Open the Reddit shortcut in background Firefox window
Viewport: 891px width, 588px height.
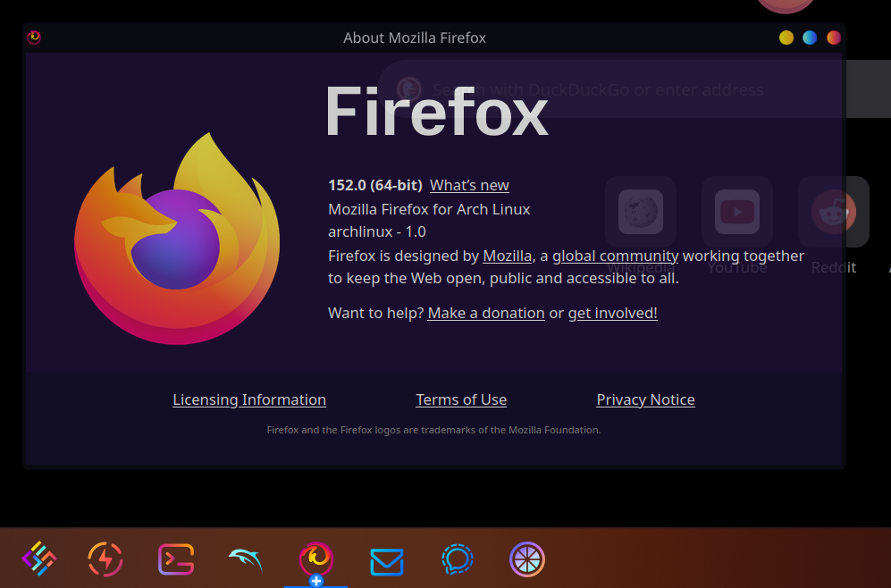[834, 212]
